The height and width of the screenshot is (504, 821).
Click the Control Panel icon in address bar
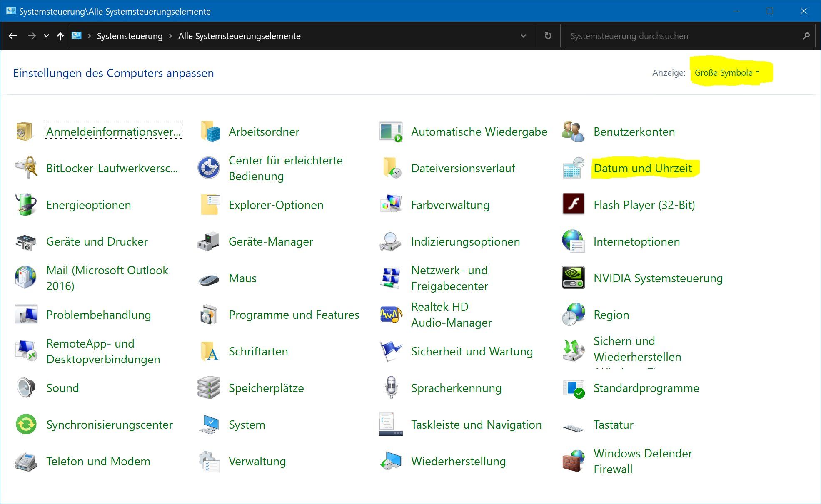(77, 36)
